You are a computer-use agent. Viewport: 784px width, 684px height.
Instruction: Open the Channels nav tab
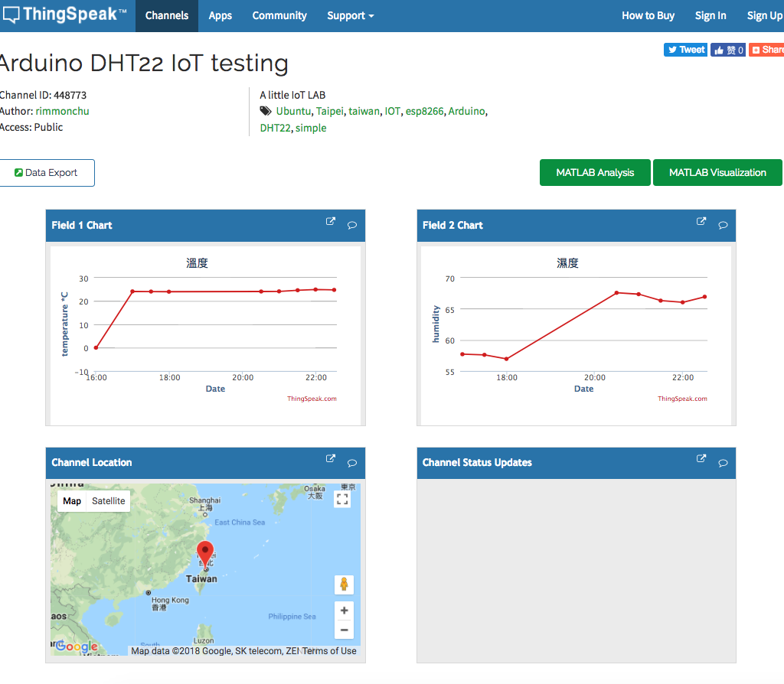point(167,16)
